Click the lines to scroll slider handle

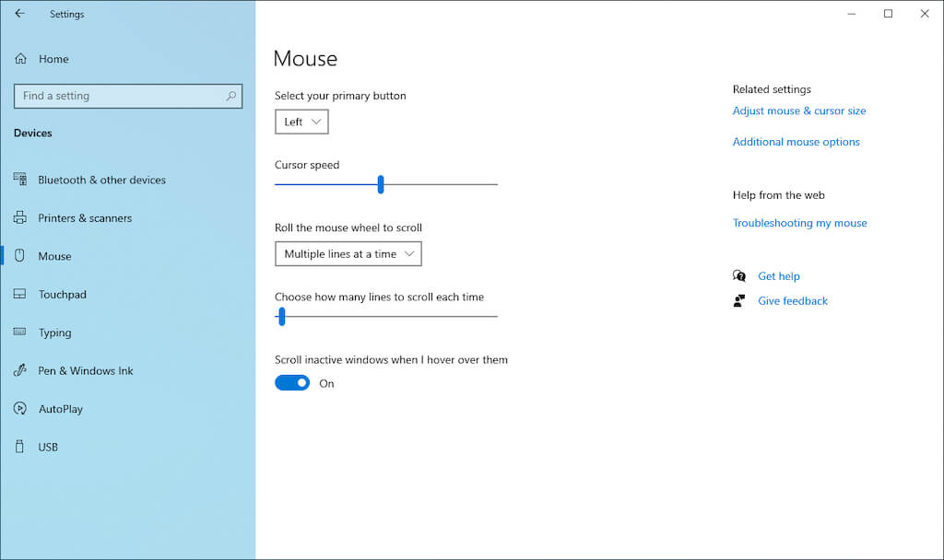[x=282, y=317]
